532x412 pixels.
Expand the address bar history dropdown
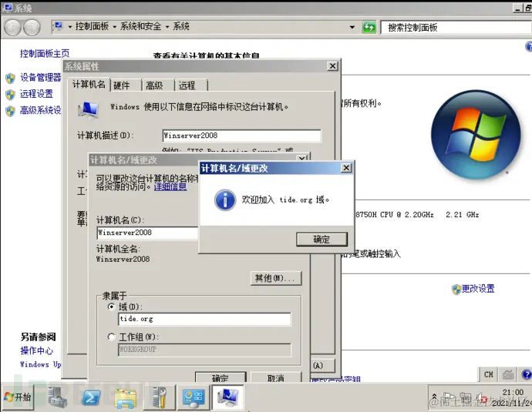tap(352, 27)
